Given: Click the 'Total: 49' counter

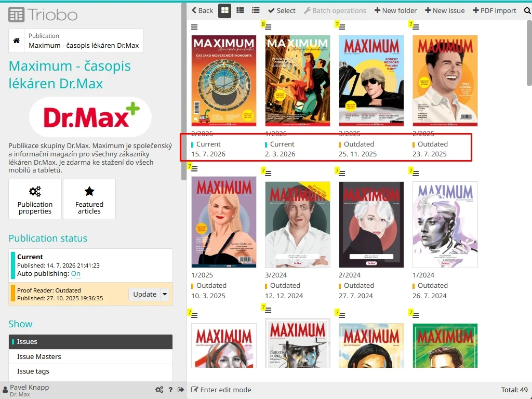Looking at the screenshot, I should [514, 390].
